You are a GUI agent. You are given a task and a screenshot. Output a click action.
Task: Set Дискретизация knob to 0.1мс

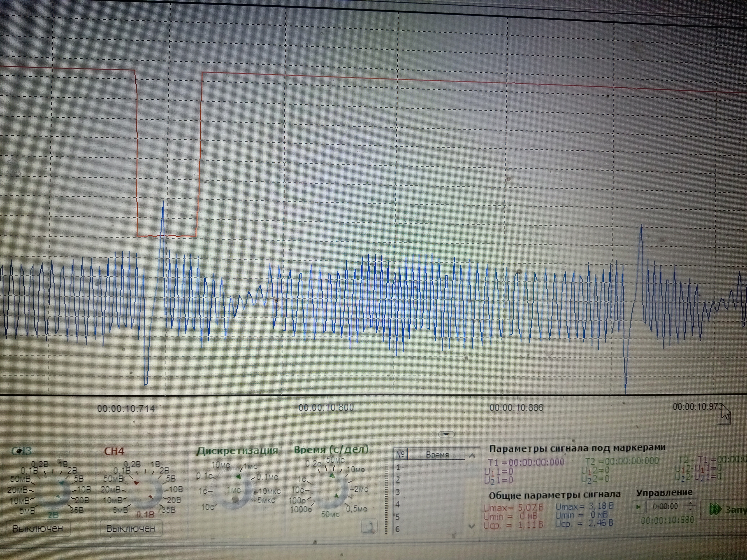[267, 477]
